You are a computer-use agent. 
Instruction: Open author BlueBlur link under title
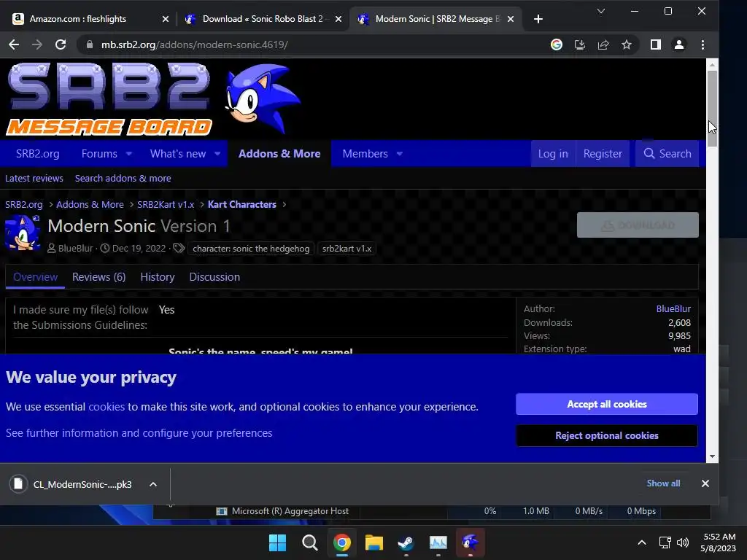click(x=75, y=249)
